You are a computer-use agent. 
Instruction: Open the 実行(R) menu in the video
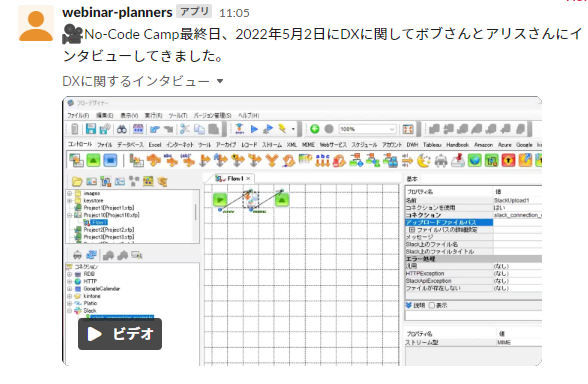[153, 116]
